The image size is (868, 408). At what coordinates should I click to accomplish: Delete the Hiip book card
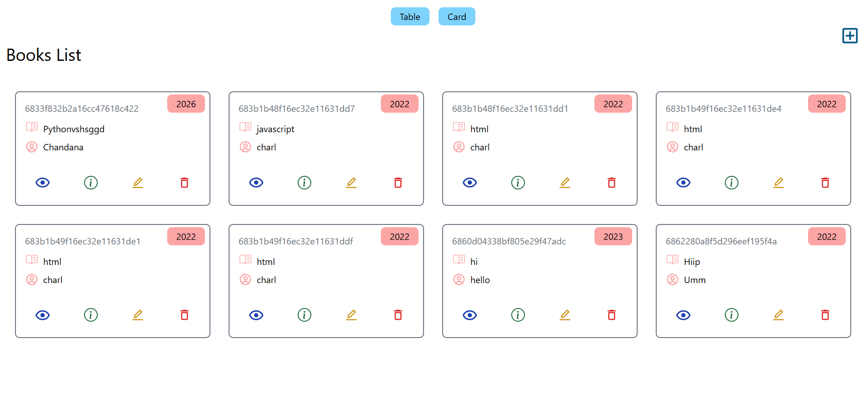click(x=825, y=315)
